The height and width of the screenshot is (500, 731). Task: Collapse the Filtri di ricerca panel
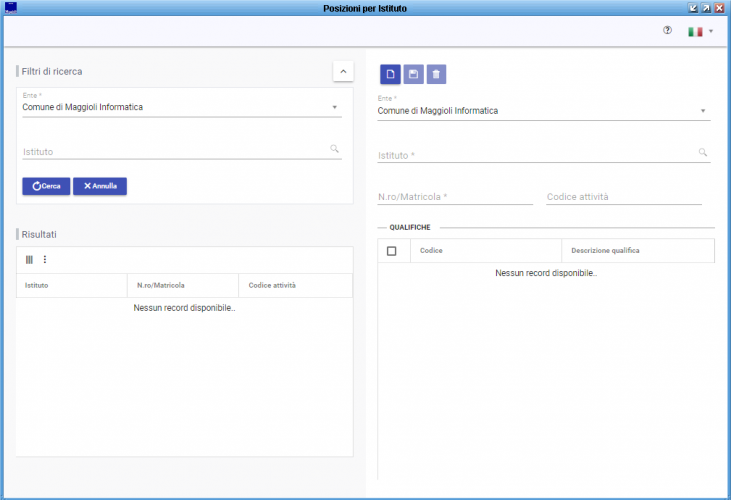pos(342,71)
